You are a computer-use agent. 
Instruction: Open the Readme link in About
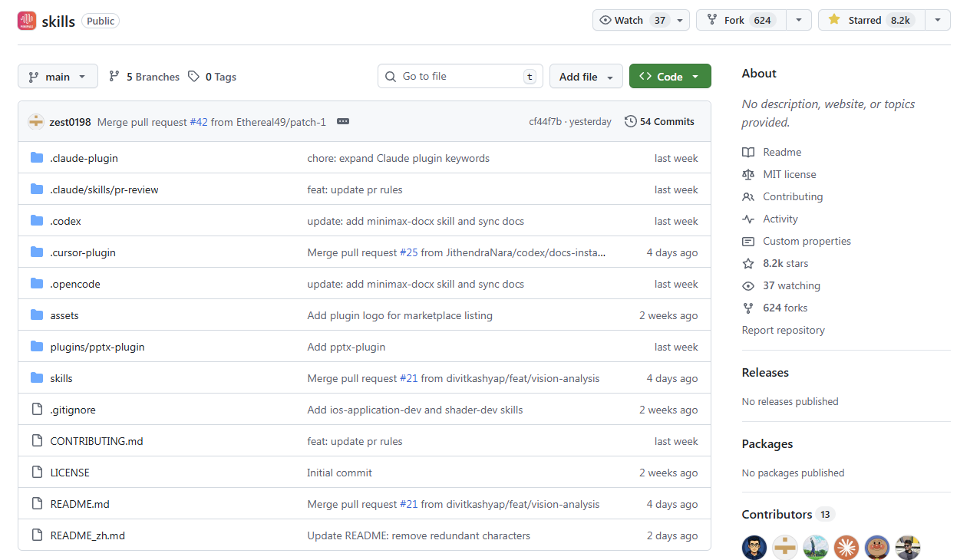tap(781, 152)
